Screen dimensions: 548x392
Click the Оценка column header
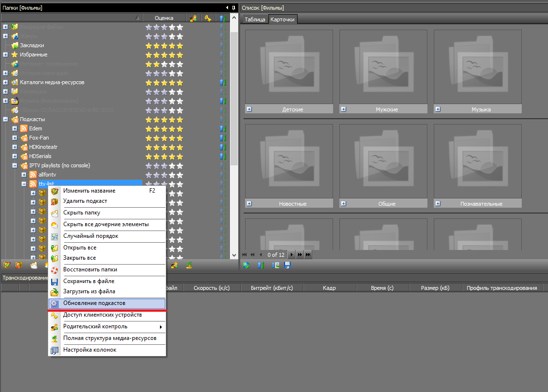164,18
